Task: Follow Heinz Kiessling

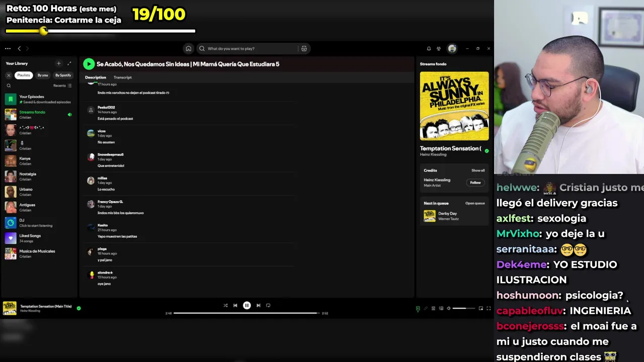Action: (x=475, y=183)
